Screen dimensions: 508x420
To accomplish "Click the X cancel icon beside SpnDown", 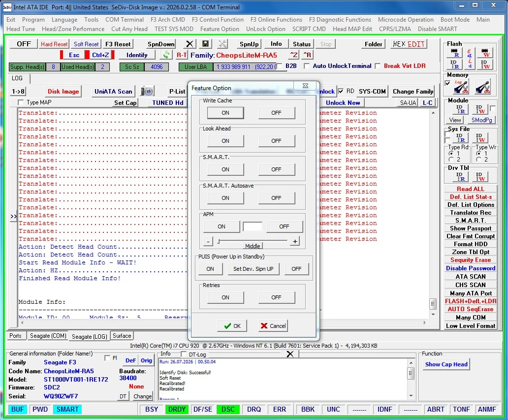I will coord(190,44).
